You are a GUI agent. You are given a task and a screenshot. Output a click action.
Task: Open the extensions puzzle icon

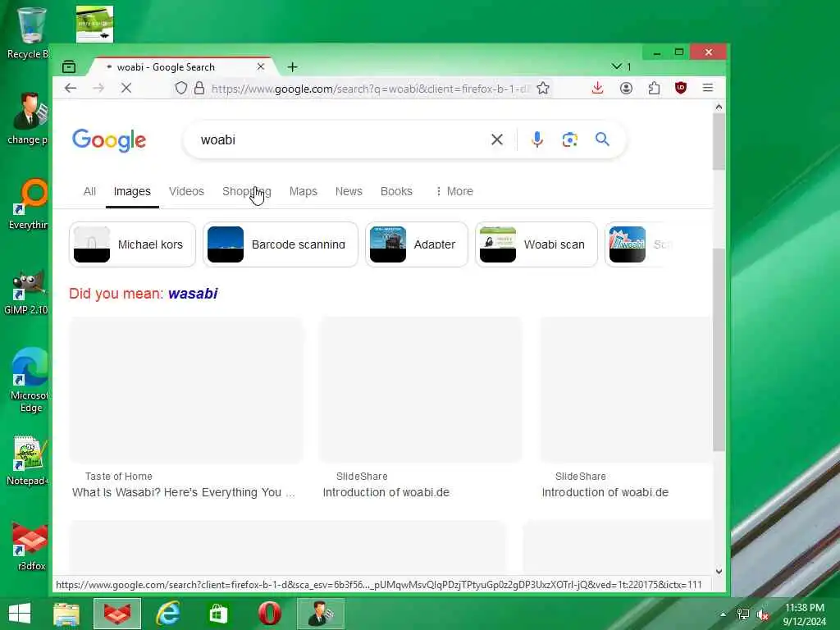coord(654,88)
